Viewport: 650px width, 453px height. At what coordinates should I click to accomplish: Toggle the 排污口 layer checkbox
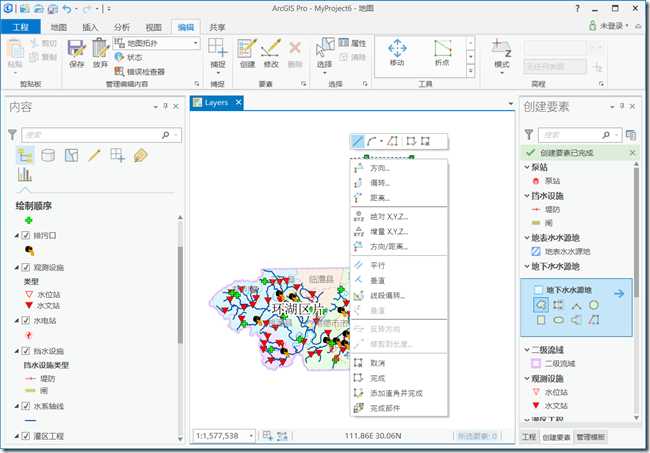tap(26, 235)
